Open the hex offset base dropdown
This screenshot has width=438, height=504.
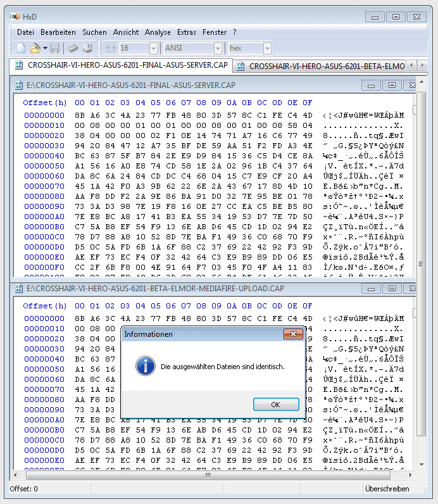coord(267,49)
